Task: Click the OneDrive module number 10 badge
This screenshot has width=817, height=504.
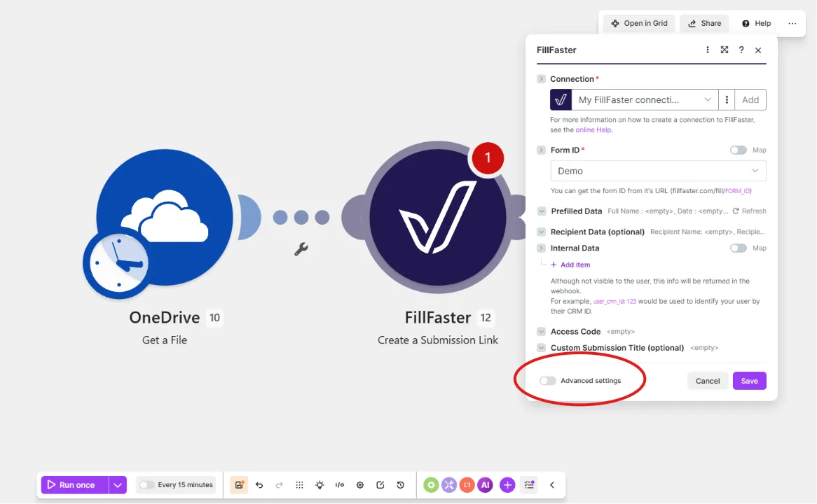Action: pyautogui.click(x=214, y=318)
